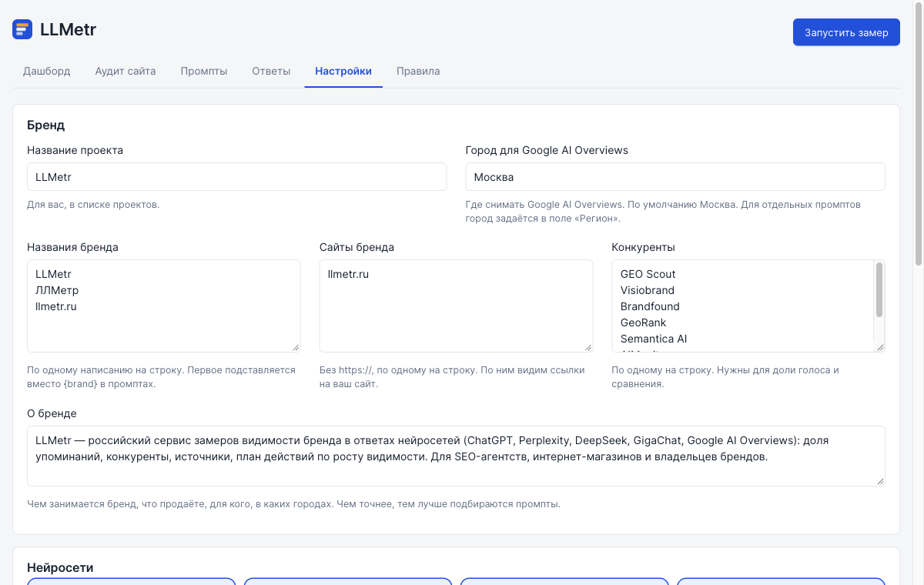
Task: Launch a measurement with Запустить замер
Action: tap(846, 32)
